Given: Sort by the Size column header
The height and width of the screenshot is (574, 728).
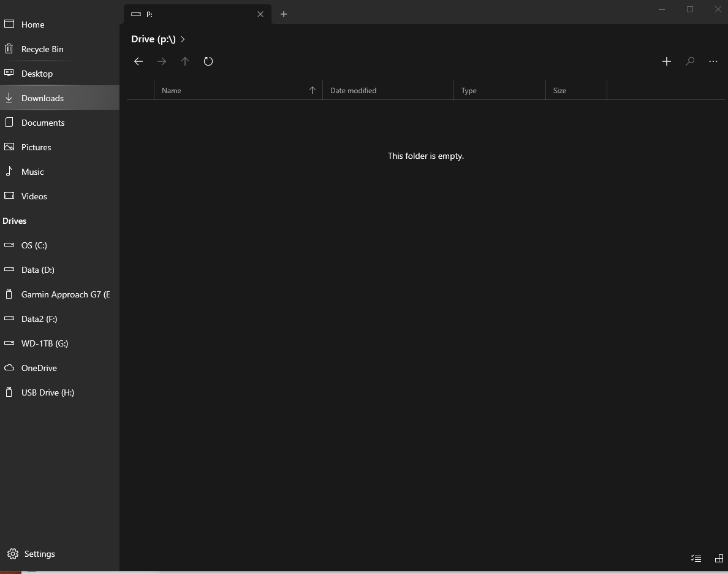Looking at the screenshot, I should 576,91.
